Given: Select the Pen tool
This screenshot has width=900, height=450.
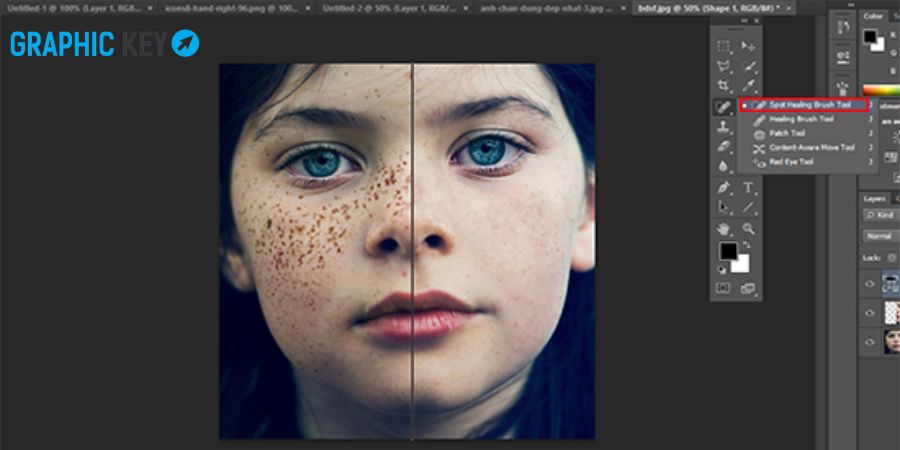Looking at the screenshot, I should 723,188.
